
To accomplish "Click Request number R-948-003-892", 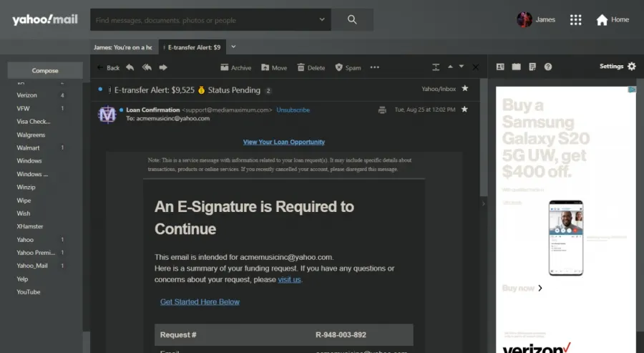I will 341,335.
